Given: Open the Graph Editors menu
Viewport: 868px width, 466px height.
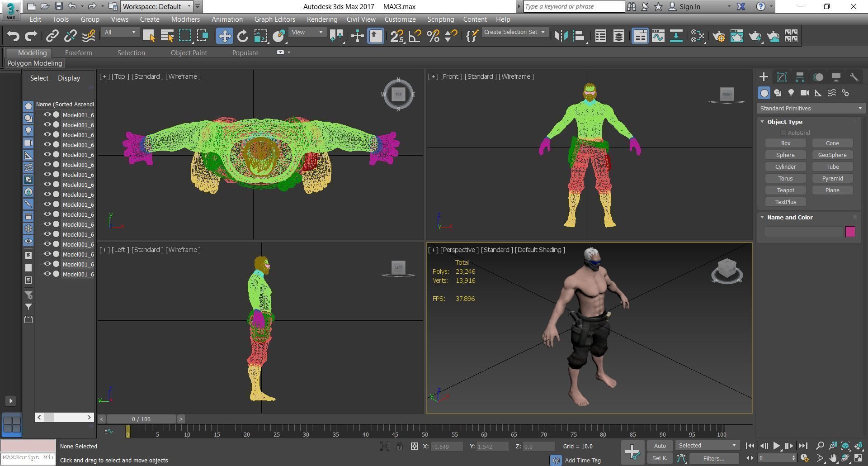Looking at the screenshot, I should [274, 19].
